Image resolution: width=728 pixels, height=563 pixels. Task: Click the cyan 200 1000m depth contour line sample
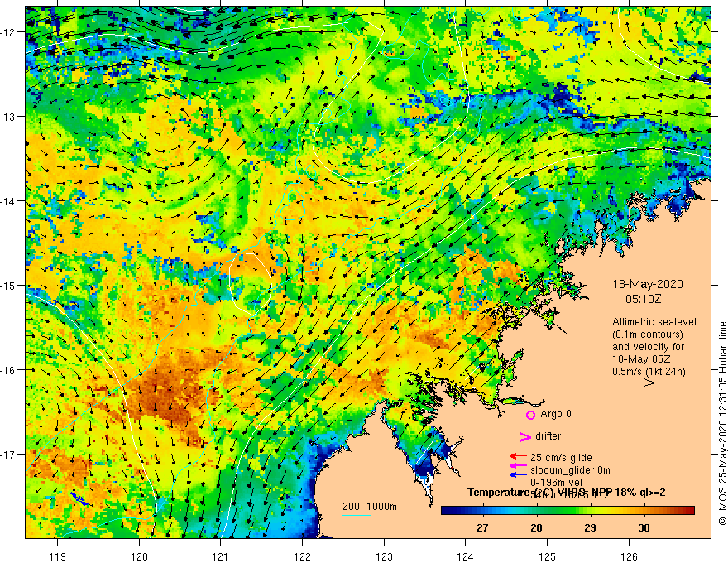click(357, 515)
